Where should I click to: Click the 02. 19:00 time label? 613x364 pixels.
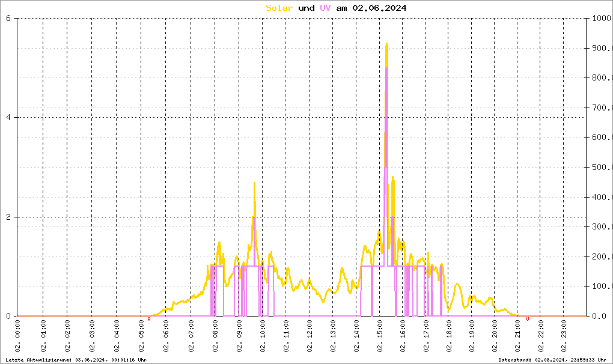(x=472, y=336)
